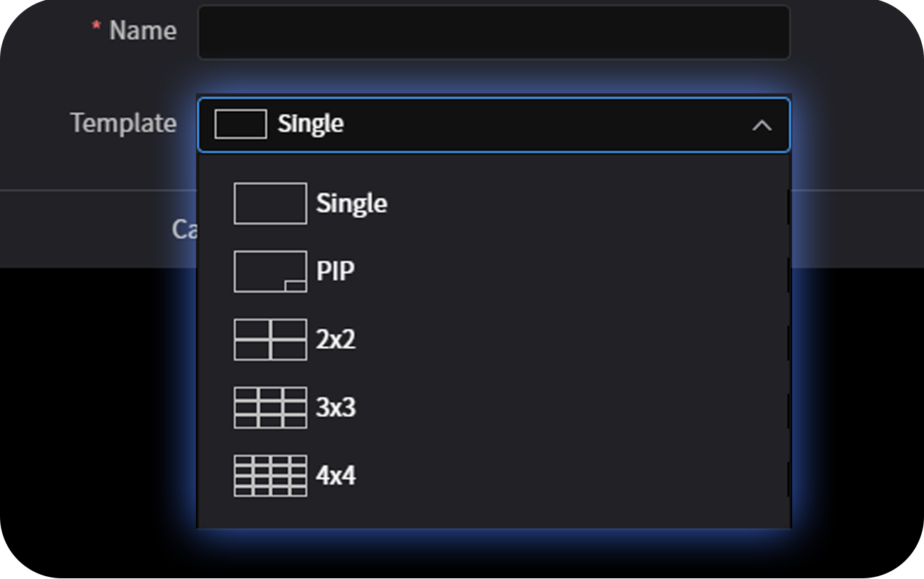Screen dimensions: 924x579
Task: Choose the '4x4' template option
Action: pyautogui.click(x=336, y=476)
